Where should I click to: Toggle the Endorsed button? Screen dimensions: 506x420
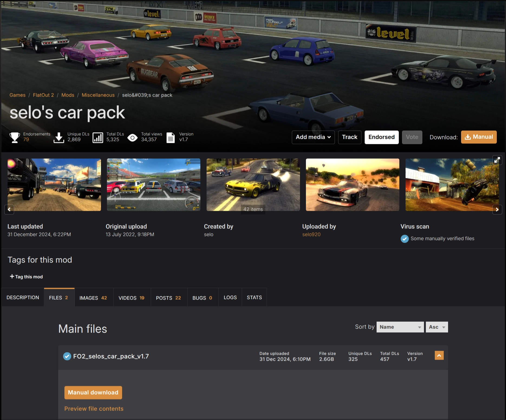[x=381, y=137]
